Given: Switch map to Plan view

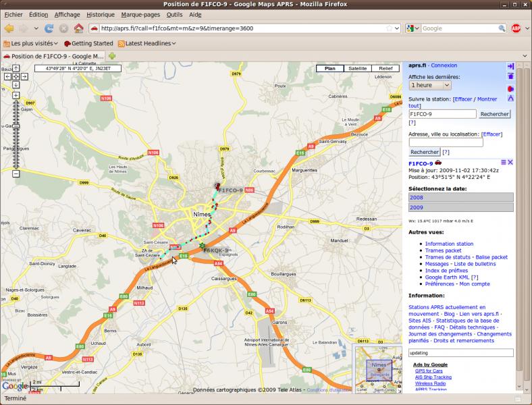Looking at the screenshot, I should pyautogui.click(x=329, y=69).
